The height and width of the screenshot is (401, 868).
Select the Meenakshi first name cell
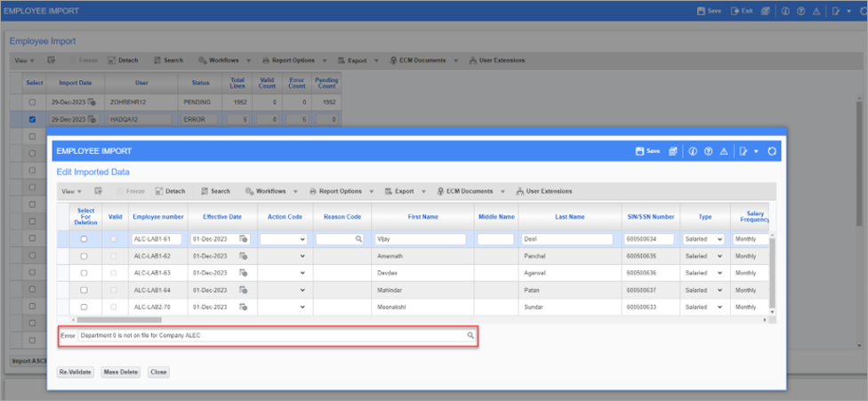coord(422,307)
